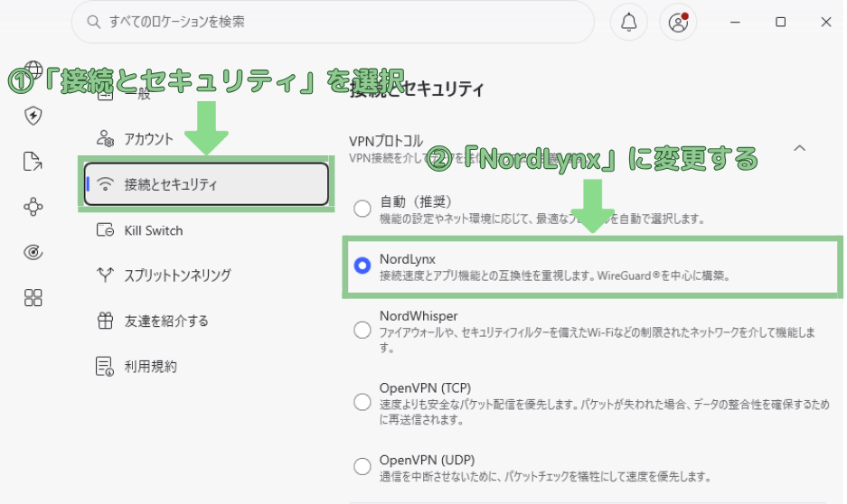Image resolution: width=847 pixels, height=504 pixels.
Task: Click the split tunneling fork icon
Action: tap(105, 275)
